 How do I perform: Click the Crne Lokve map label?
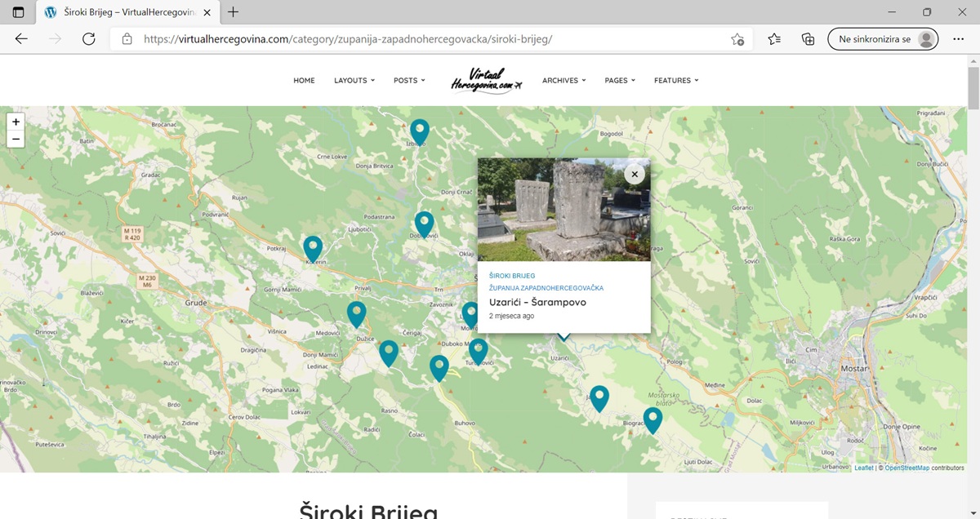coord(332,156)
